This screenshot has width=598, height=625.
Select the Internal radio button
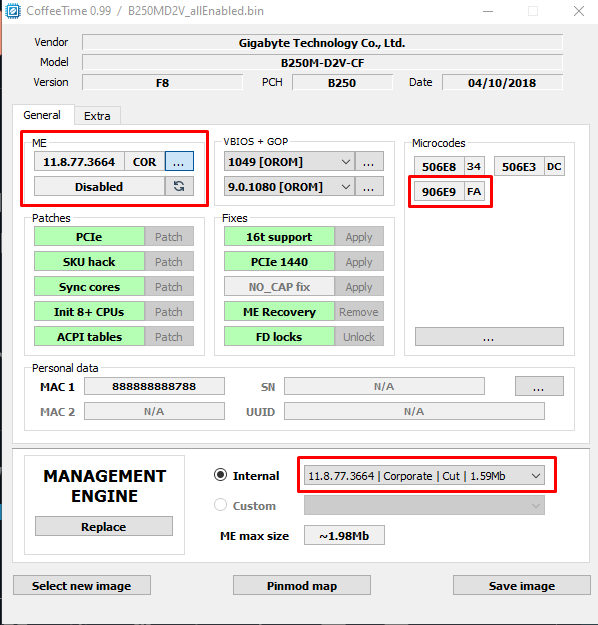coord(220,475)
